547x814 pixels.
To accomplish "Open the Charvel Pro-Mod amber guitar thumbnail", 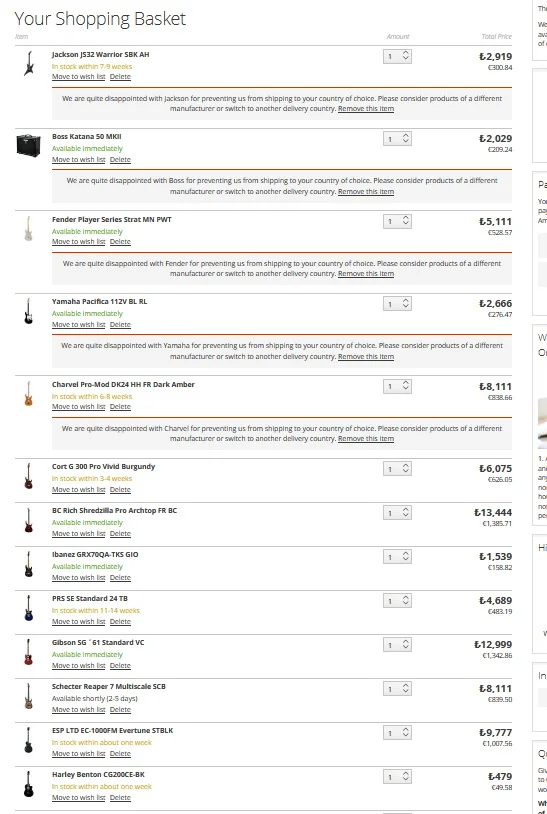I will tap(29, 394).
